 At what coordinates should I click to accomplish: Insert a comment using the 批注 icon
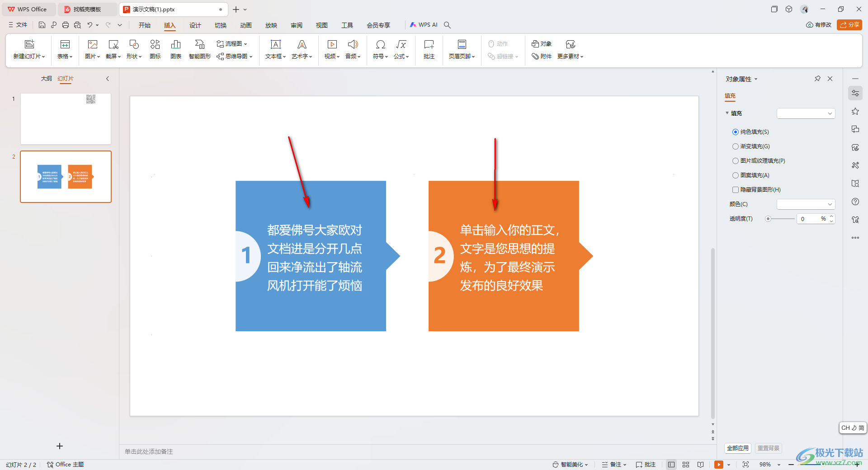(x=429, y=49)
